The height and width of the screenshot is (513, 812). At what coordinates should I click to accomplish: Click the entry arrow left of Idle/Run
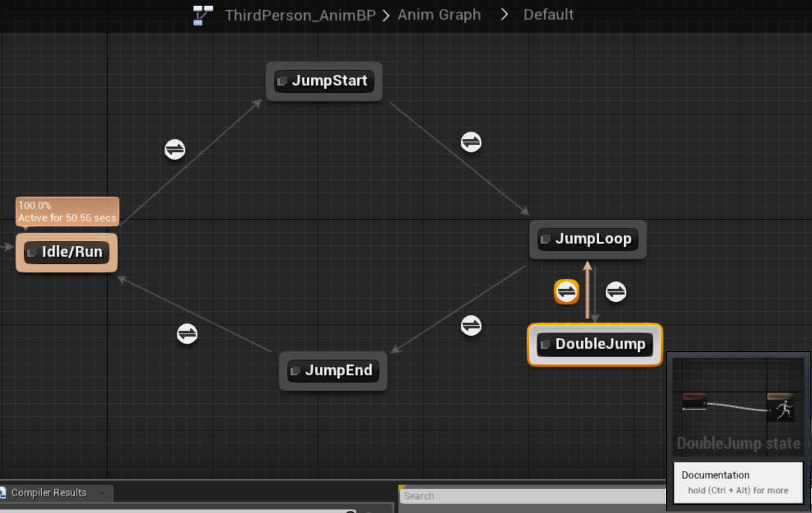point(7,247)
